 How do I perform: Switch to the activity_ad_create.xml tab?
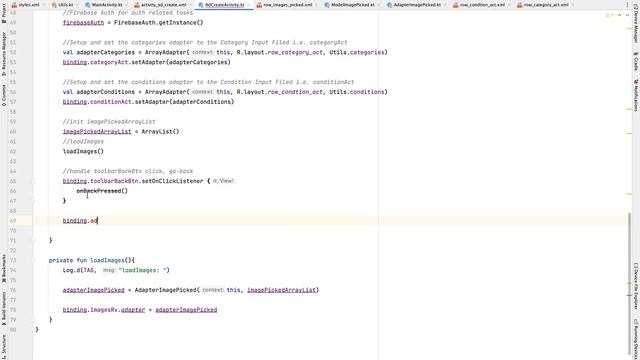(x=163, y=5)
